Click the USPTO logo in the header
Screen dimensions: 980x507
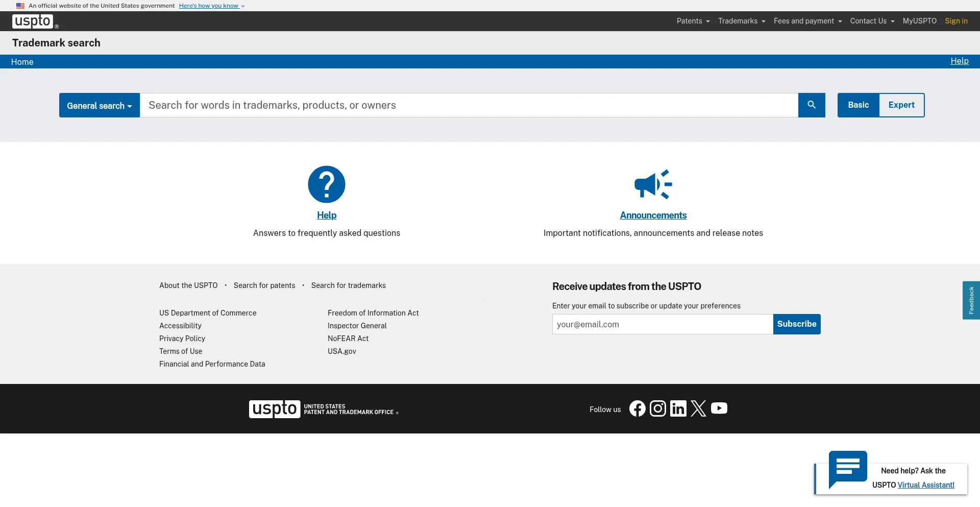pyautogui.click(x=33, y=21)
